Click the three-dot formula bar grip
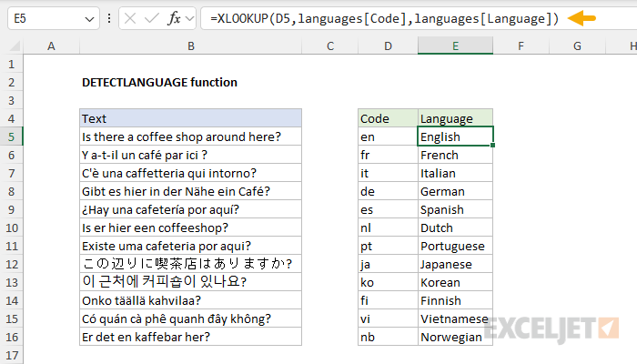The height and width of the screenshot is (364, 637). tap(109, 18)
